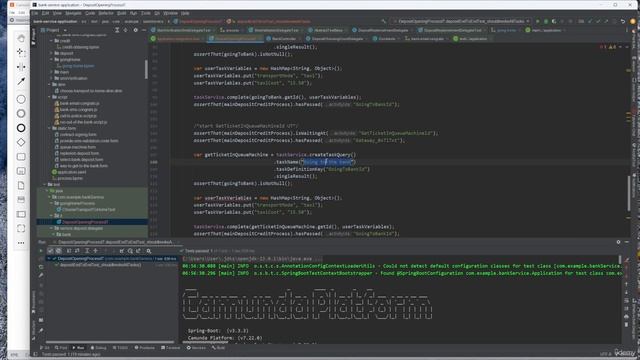This screenshot has width=640, height=360.
Task: Toggle Show Passed tests in Run toolbar
Action: click(x=51, y=251)
